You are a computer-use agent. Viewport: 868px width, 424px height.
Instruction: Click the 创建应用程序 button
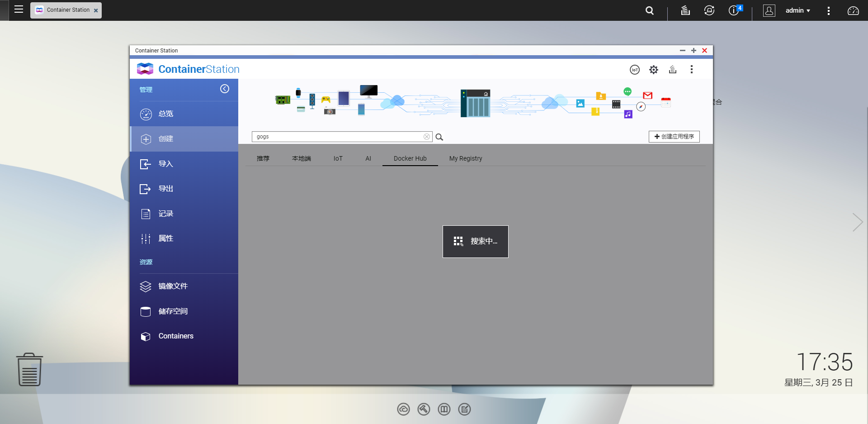[674, 136]
